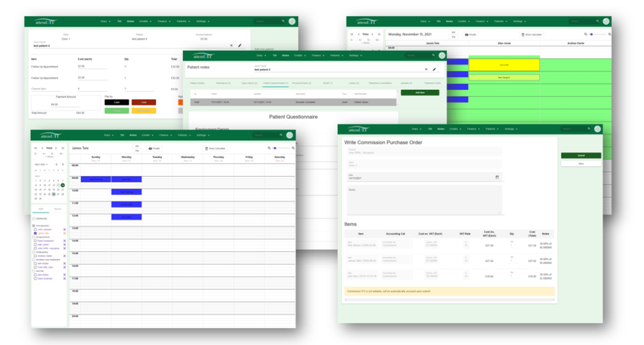
Task: Expand the Finance menu in the Patient notes window
Action: coord(316,55)
